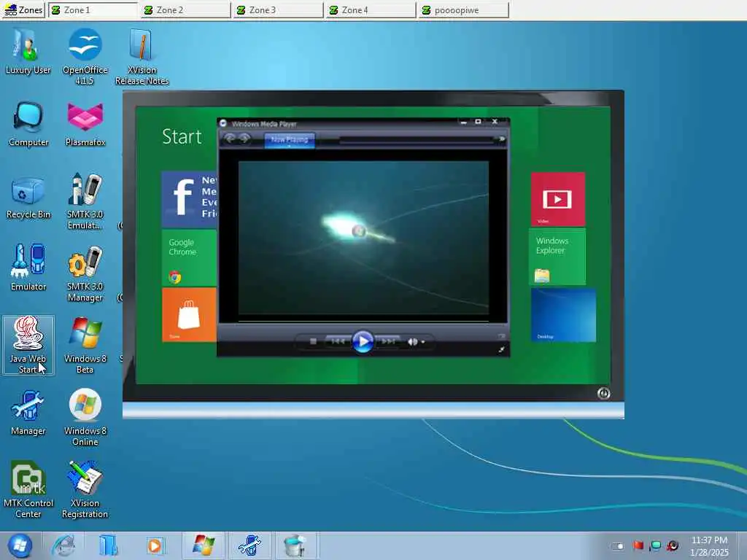Viewport: 747px width, 560px height.
Task: Mute the Media Player volume speaker
Action: pyautogui.click(x=413, y=342)
